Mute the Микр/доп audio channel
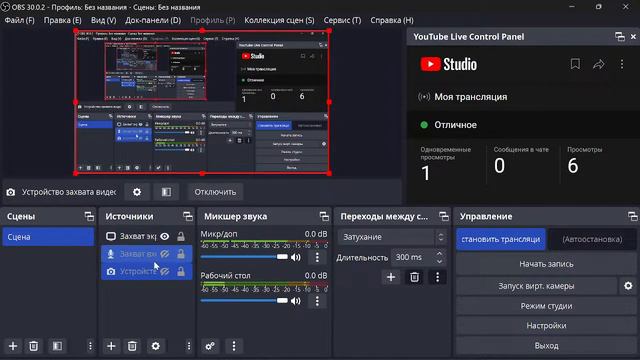Viewport: 640px width, 360px height. pos(296,257)
